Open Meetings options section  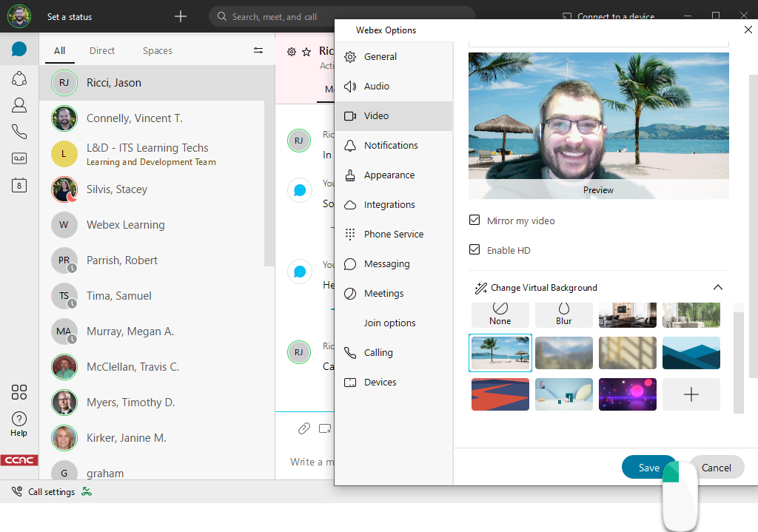[394, 293]
